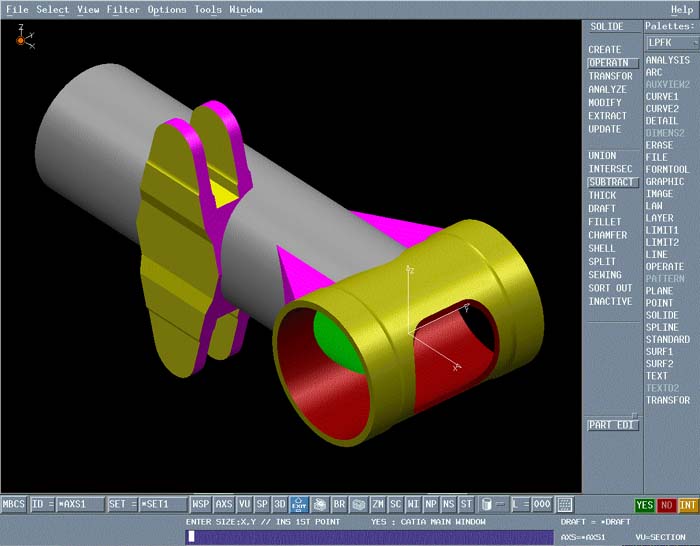The image size is (700, 546).
Task: Toggle the NS button in bottom toolbar
Action: (448, 505)
